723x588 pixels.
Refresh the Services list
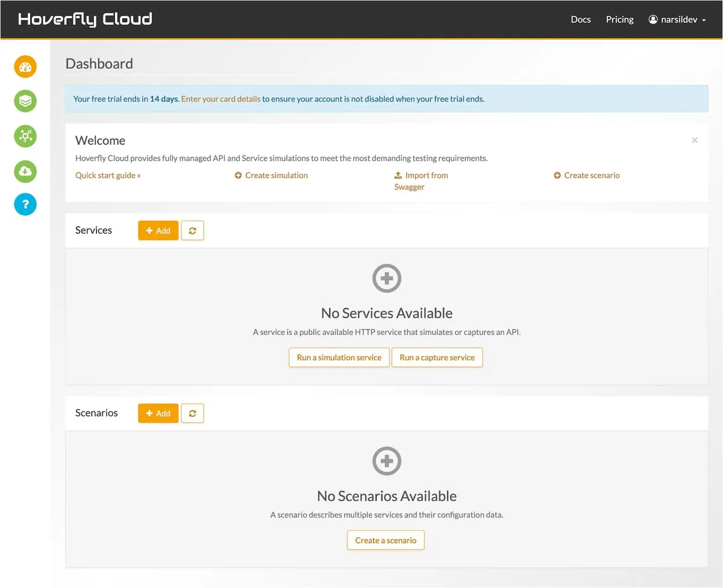click(192, 231)
